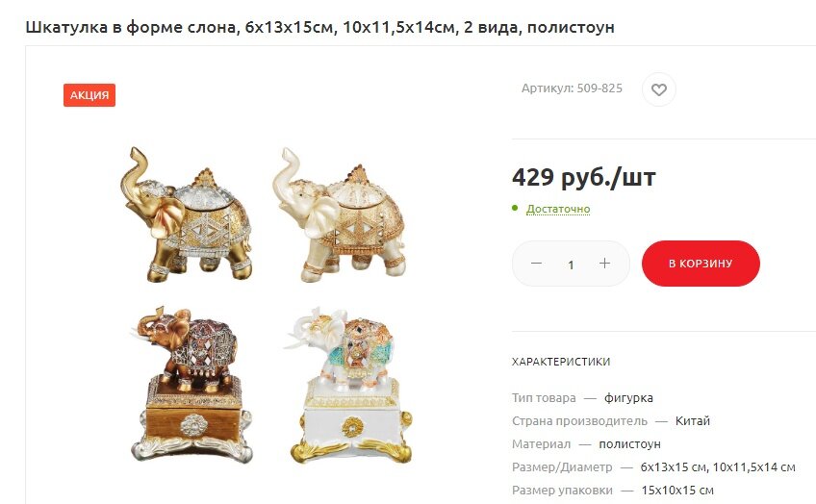Select the cream white elephant box image

coord(340,214)
